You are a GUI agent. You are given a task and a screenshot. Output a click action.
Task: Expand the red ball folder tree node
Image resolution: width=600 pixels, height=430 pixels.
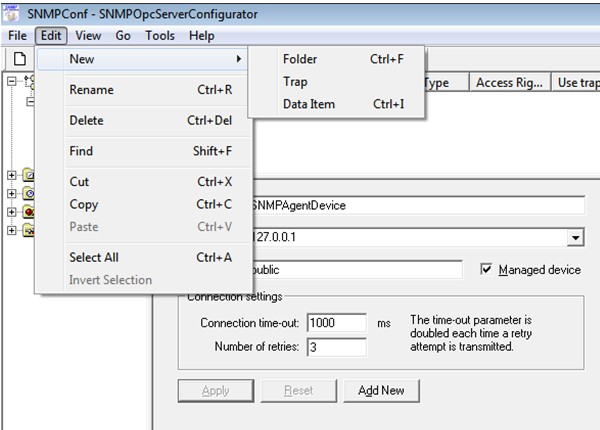coord(11,212)
